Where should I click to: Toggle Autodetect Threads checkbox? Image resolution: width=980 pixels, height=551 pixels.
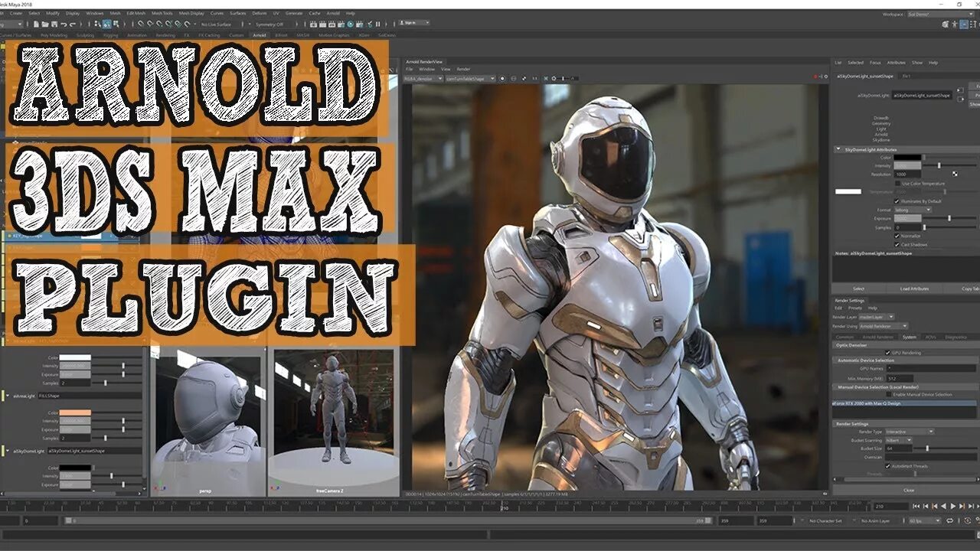pos(887,465)
